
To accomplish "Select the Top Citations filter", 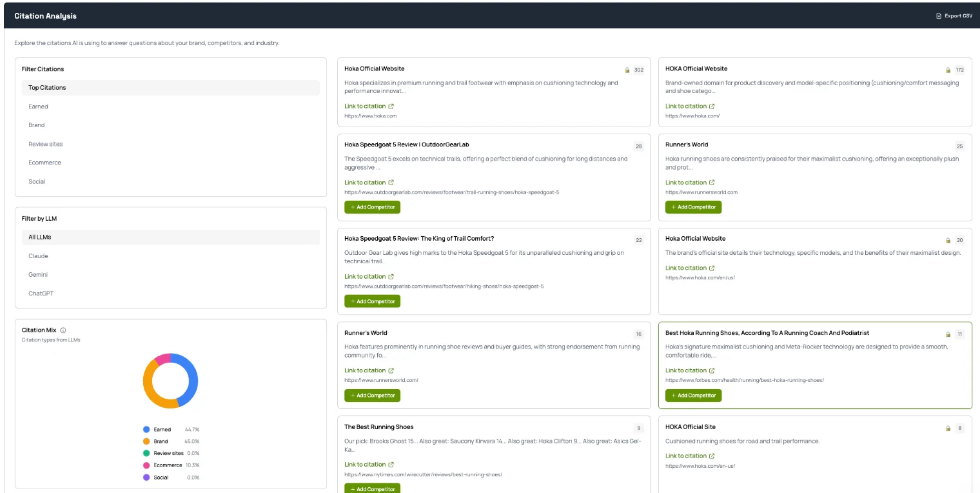I will [170, 88].
